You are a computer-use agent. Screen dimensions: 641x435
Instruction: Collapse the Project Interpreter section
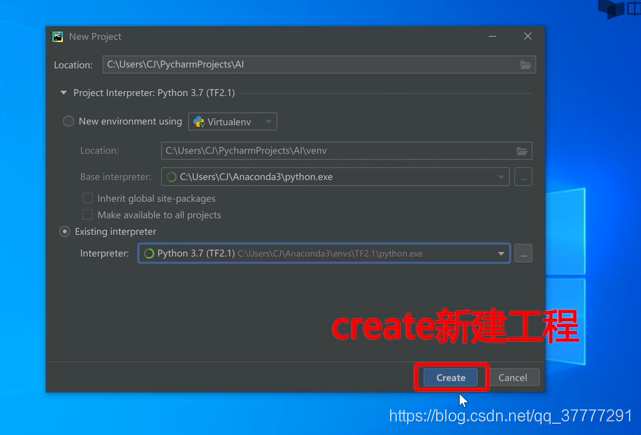coord(63,93)
